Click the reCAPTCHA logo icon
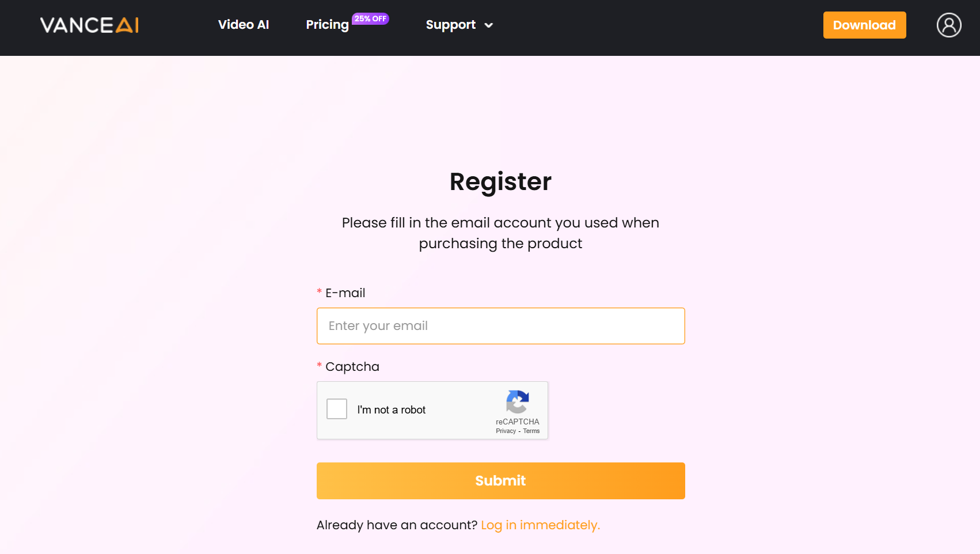 click(517, 402)
